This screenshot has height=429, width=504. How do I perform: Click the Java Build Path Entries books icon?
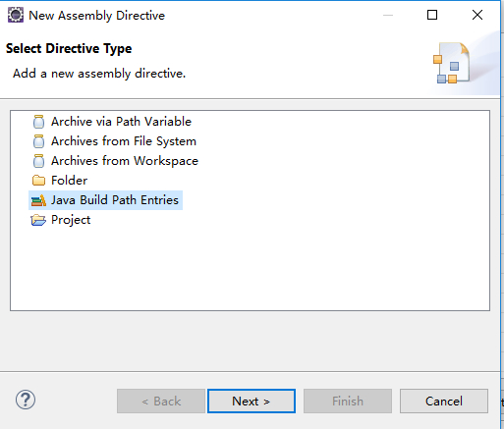[x=38, y=200]
